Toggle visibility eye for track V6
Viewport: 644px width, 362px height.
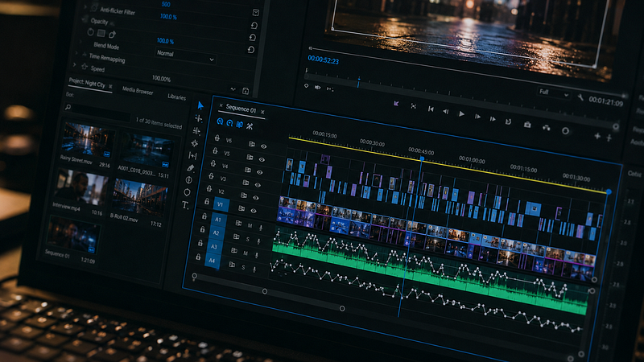[x=263, y=146]
